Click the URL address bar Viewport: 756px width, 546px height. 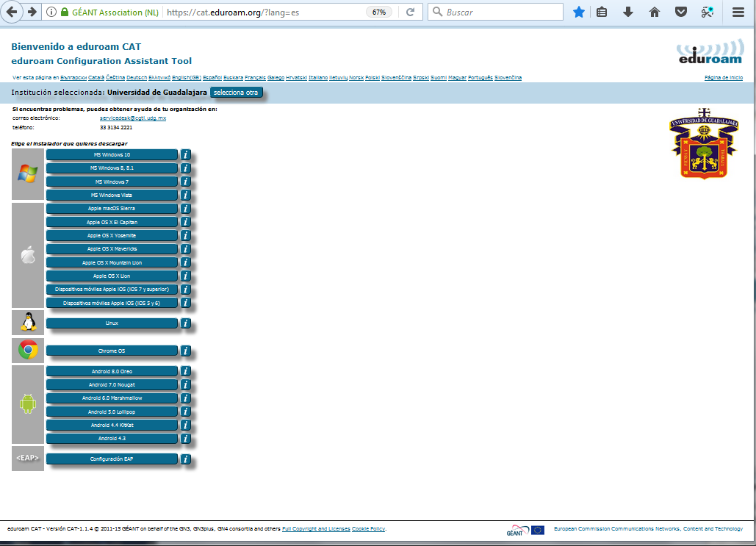pyautogui.click(x=263, y=12)
